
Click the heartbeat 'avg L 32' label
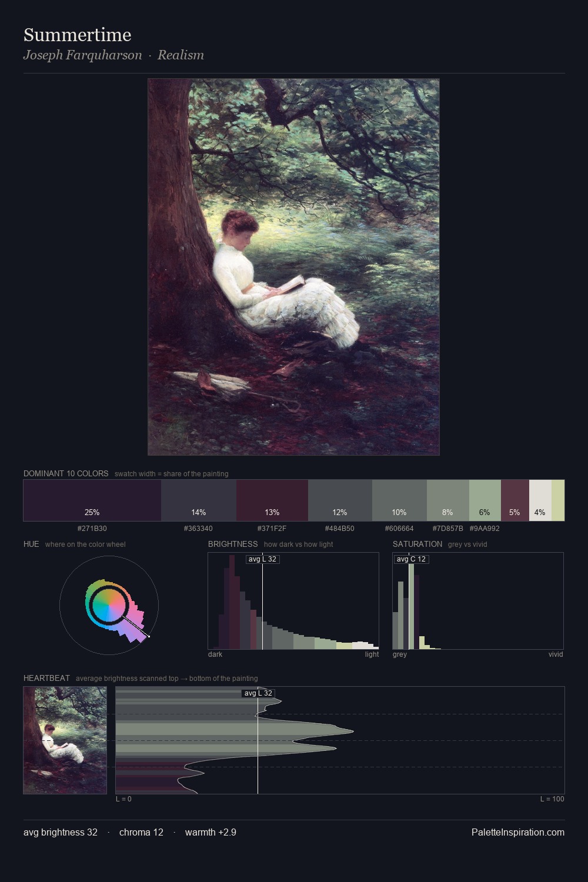(258, 693)
